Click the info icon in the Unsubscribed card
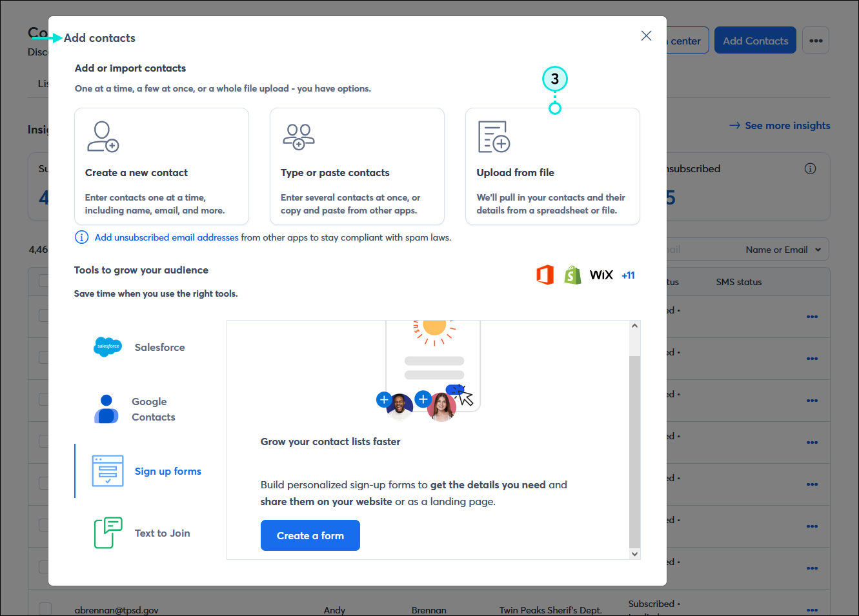859x616 pixels. (811, 168)
